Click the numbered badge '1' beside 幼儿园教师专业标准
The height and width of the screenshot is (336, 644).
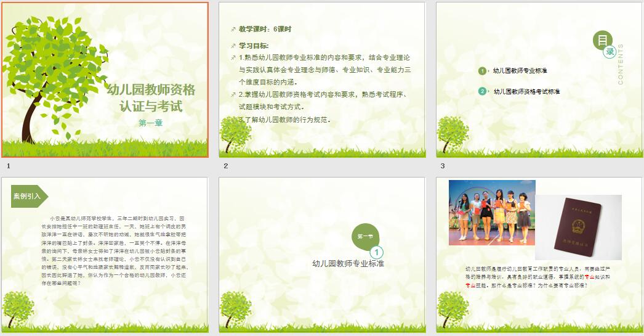coord(483,71)
